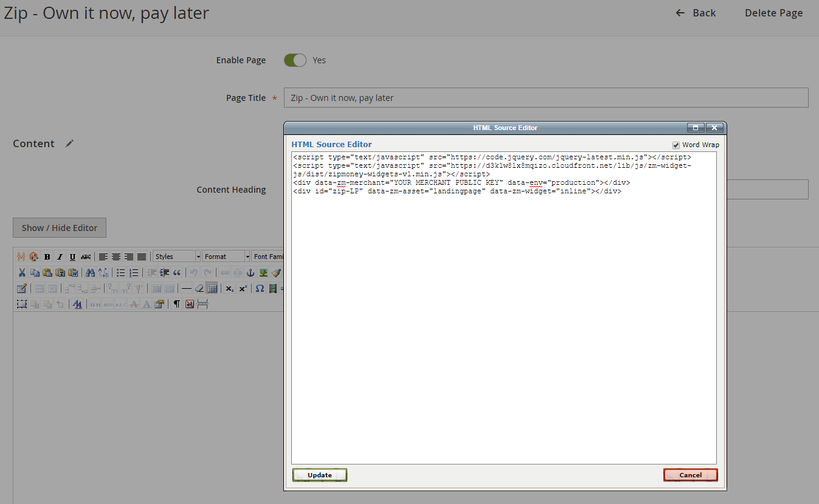Show visual control characters pilcrow icon
Screen dimensions: 819x504
click(177, 304)
